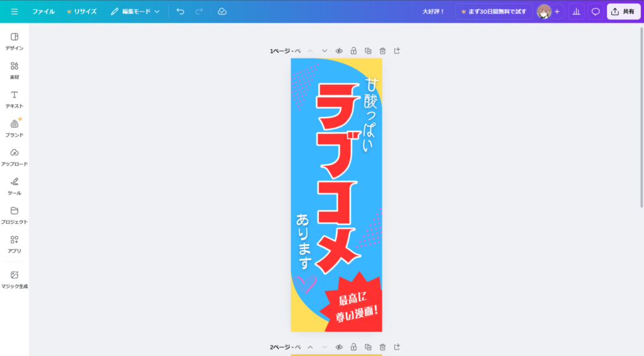Open the ブランド panel
Viewport: 644px width, 356px height.
pyautogui.click(x=14, y=128)
